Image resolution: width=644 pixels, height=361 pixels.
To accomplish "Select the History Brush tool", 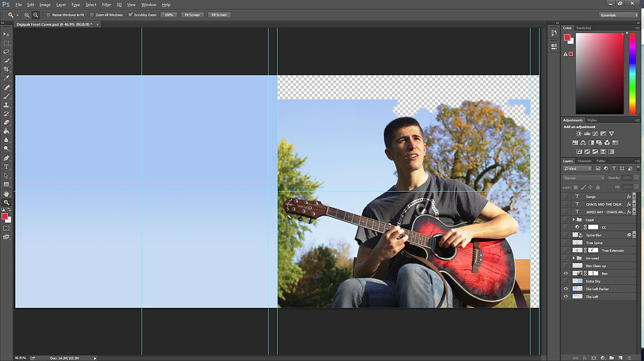I will [6, 114].
